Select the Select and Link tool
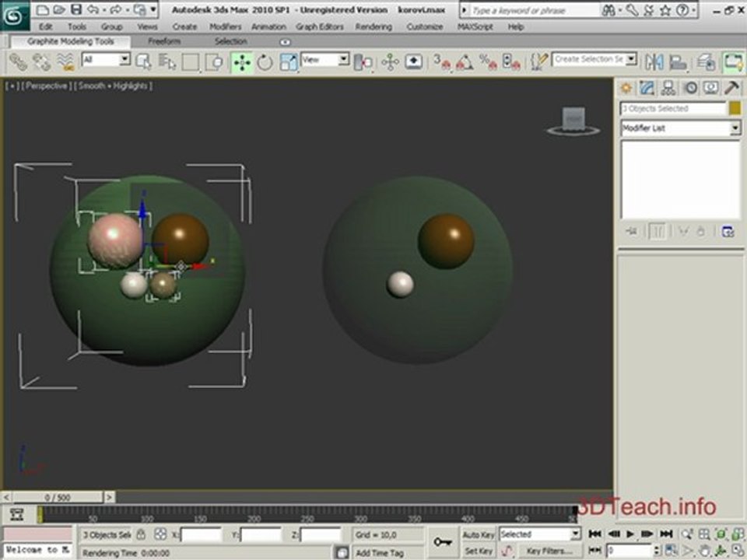 [19, 62]
